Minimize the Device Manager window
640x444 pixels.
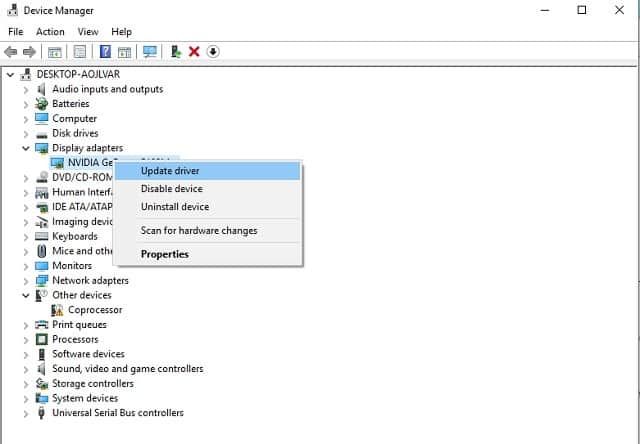(545, 10)
